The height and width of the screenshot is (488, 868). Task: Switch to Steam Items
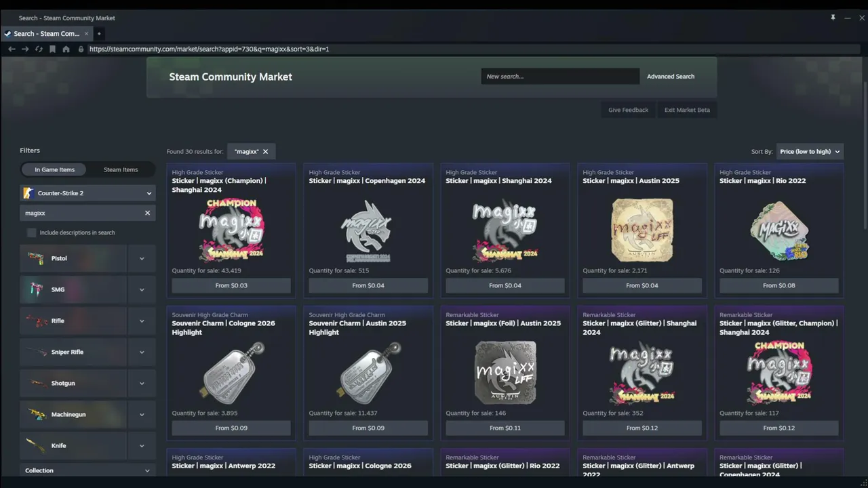tap(121, 169)
